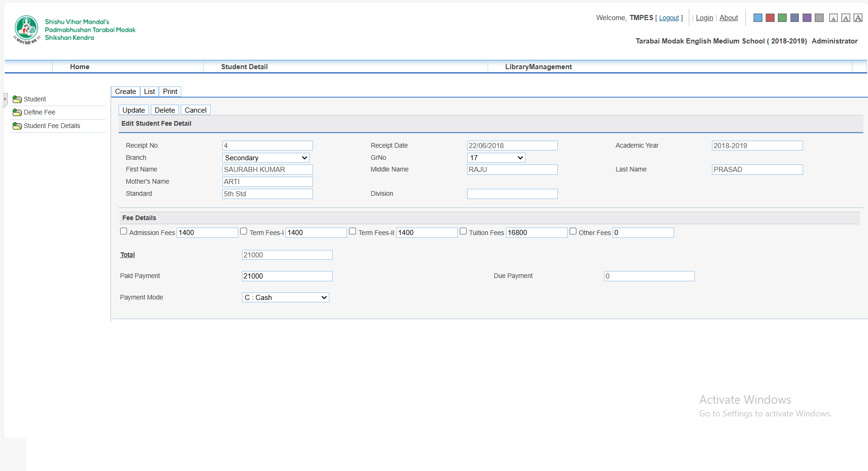Tick the Other Fees checkbox
Viewport: 868px width, 471px height.
(x=573, y=231)
